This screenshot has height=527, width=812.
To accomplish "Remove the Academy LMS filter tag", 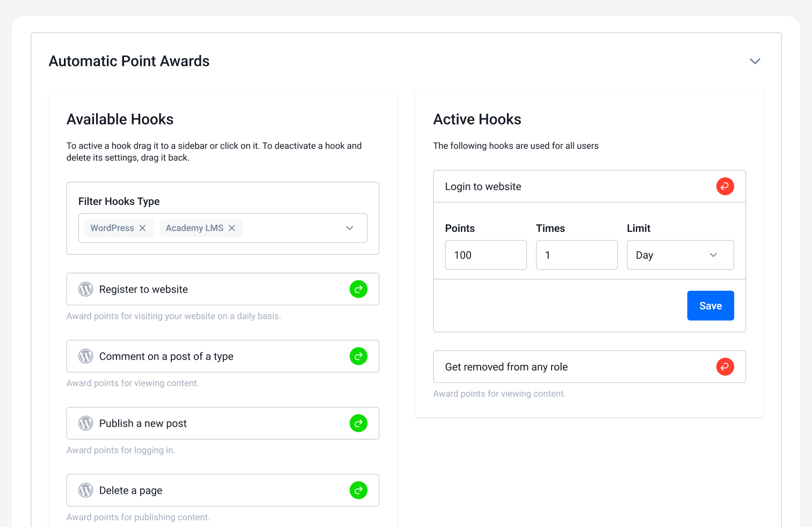I will [x=231, y=228].
